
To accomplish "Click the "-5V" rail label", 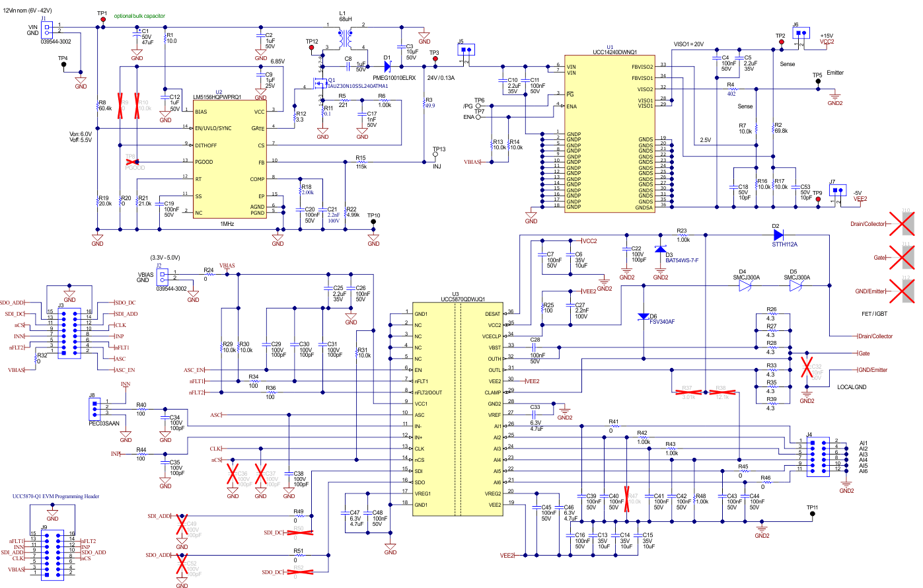I will tap(857, 194).
